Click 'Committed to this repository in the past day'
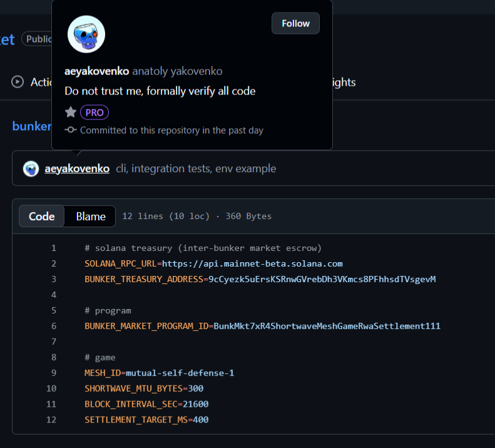Image resolution: width=495 pixels, height=448 pixels. coord(171,130)
